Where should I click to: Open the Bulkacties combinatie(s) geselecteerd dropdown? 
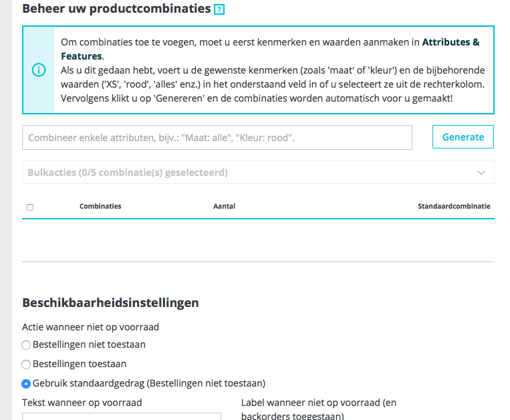(258, 173)
